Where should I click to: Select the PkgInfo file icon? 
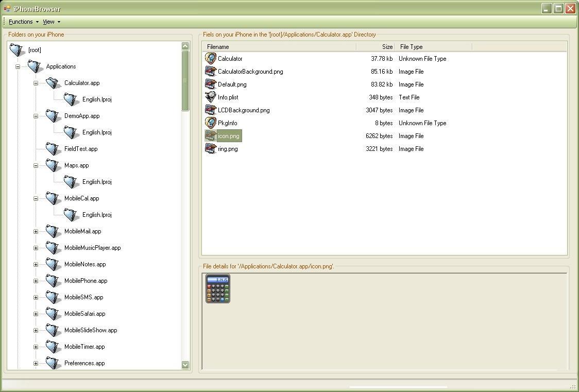point(211,123)
